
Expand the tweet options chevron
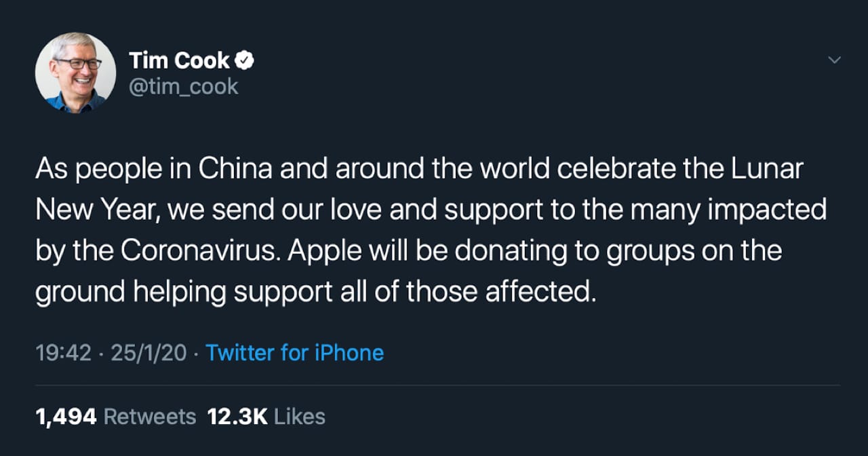(x=835, y=60)
